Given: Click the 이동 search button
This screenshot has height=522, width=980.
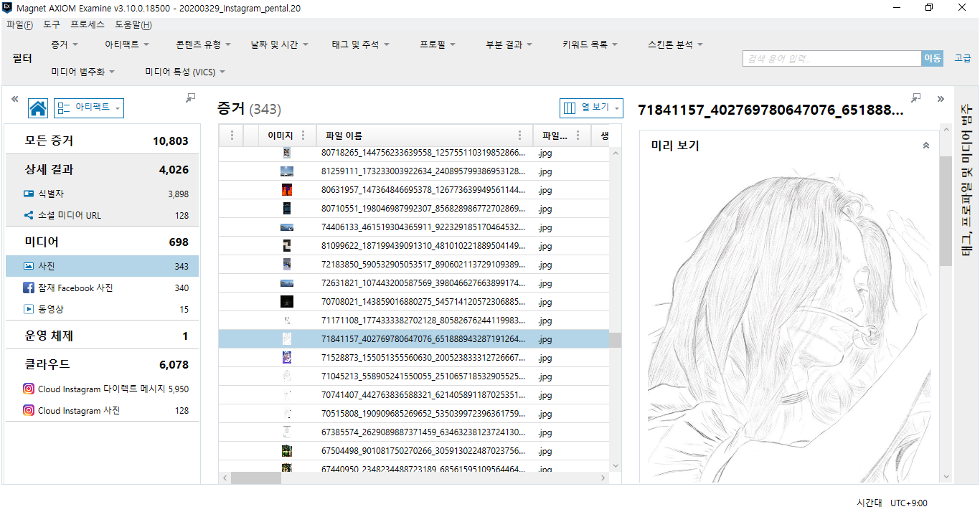Looking at the screenshot, I should 932,59.
